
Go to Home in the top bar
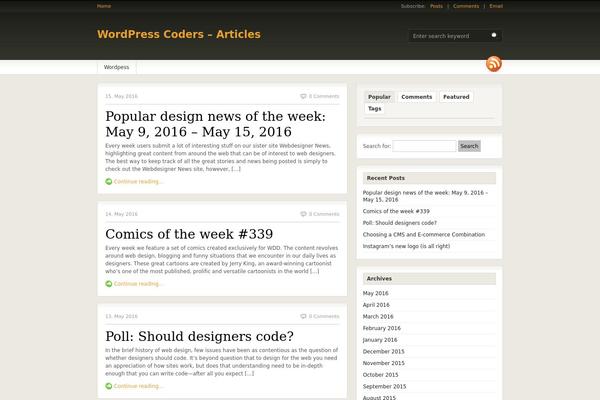coord(104,6)
